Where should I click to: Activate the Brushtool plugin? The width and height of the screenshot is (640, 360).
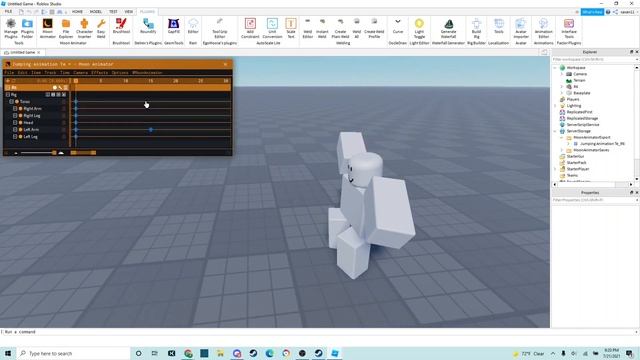pyautogui.click(x=121, y=26)
